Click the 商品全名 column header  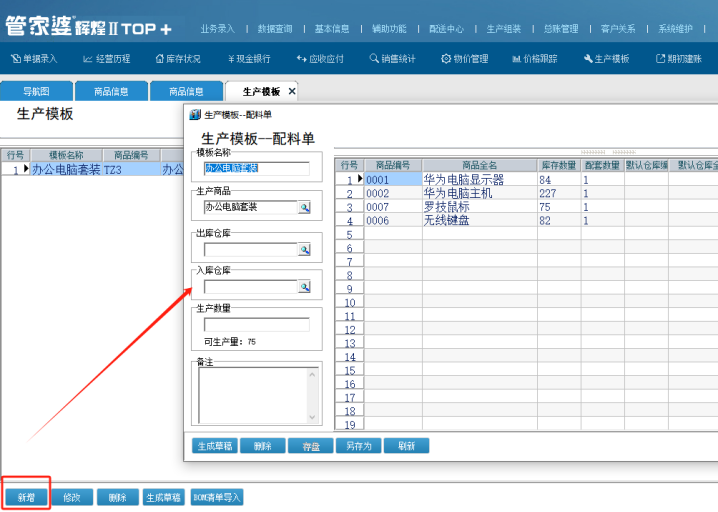[479, 165]
